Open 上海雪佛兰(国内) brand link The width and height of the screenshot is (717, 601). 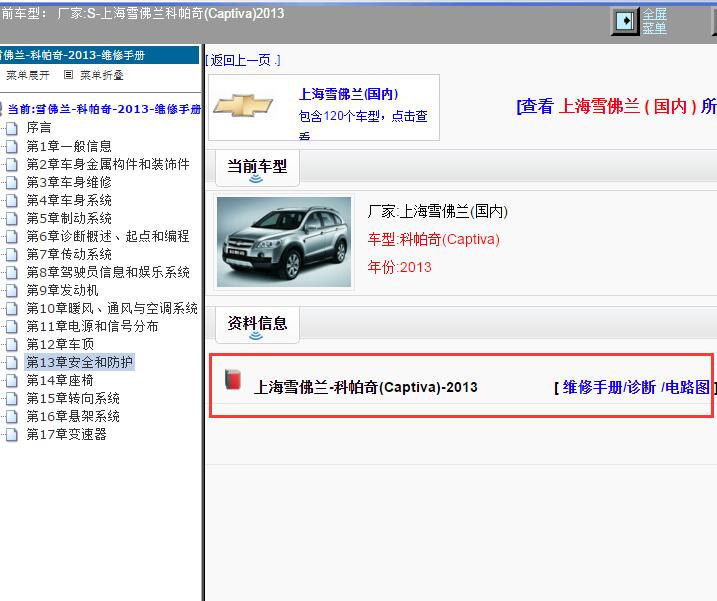tap(348, 94)
